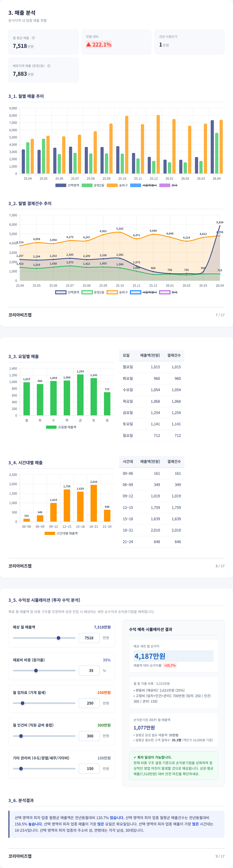Click the 3_5. 수익성 시뮬레이션 section heading
Viewport: 233px width, 868px height.
pos(44,600)
